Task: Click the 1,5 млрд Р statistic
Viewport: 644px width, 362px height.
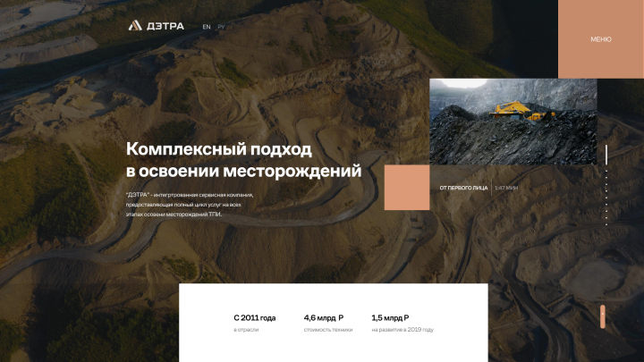Action: (390, 317)
